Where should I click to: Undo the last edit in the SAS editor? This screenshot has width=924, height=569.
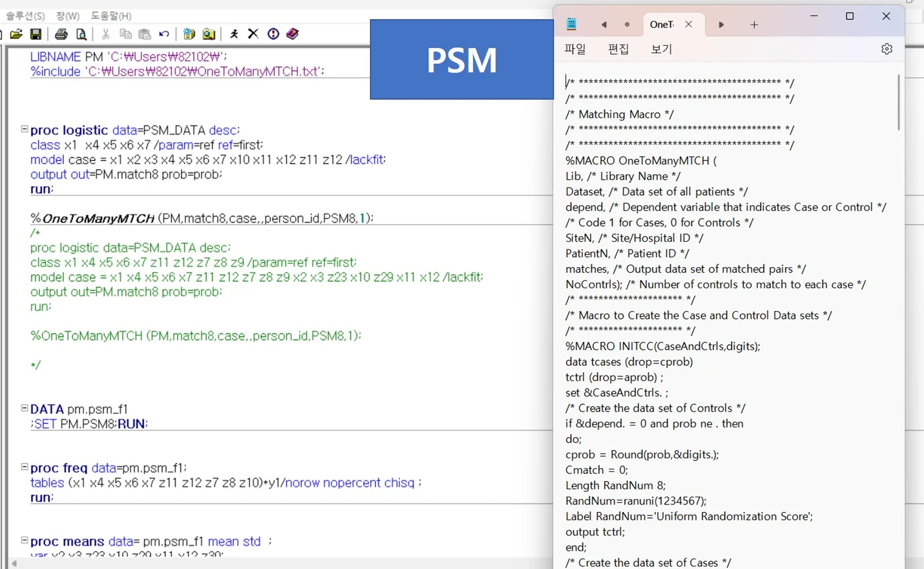point(164,34)
